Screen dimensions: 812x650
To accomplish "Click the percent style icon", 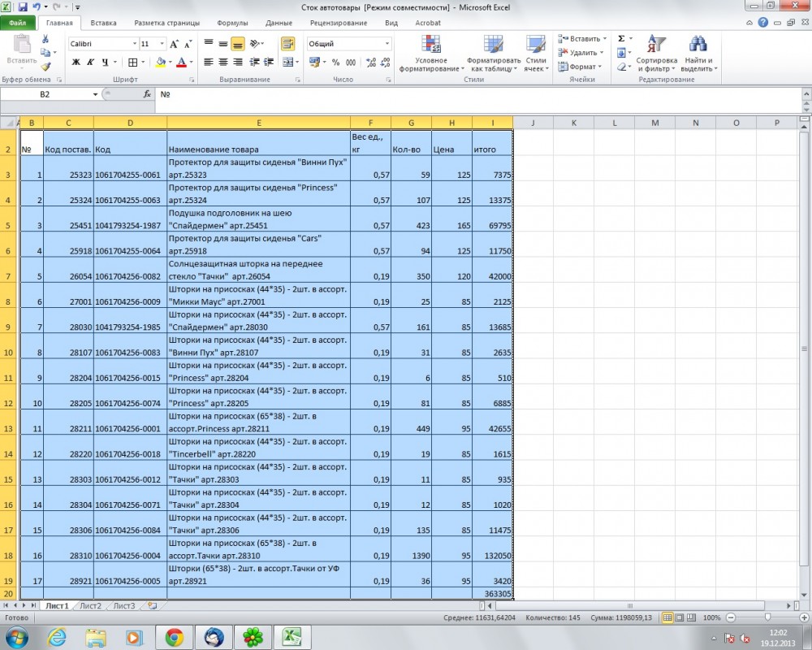I will (x=335, y=63).
